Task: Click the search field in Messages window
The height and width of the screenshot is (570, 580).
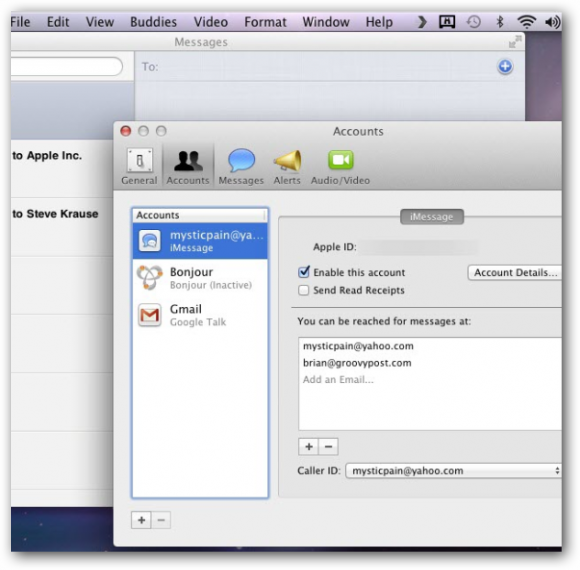Action: (x=67, y=67)
